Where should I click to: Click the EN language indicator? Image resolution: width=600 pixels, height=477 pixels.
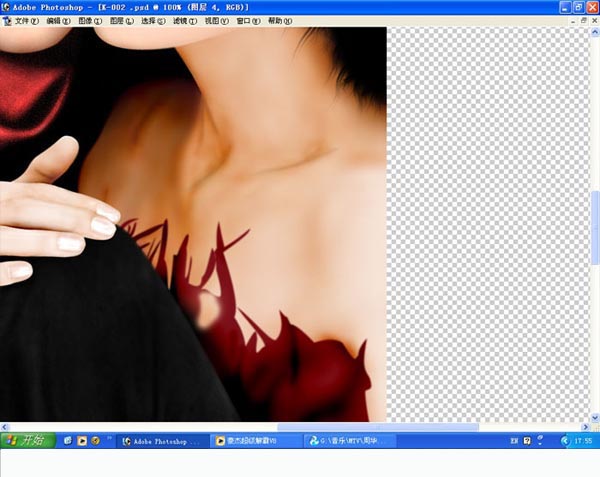pos(514,441)
